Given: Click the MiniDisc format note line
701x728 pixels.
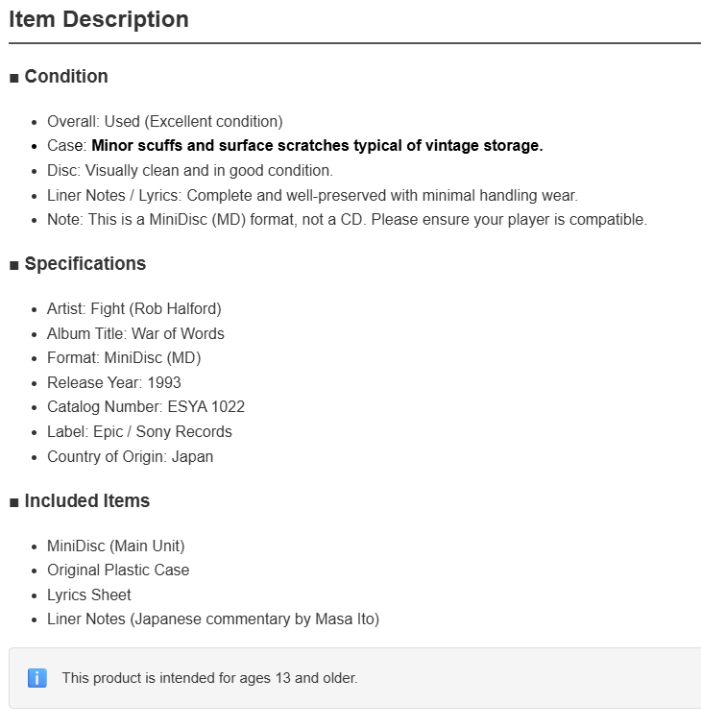Looking at the screenshot, I should (347, 220).
